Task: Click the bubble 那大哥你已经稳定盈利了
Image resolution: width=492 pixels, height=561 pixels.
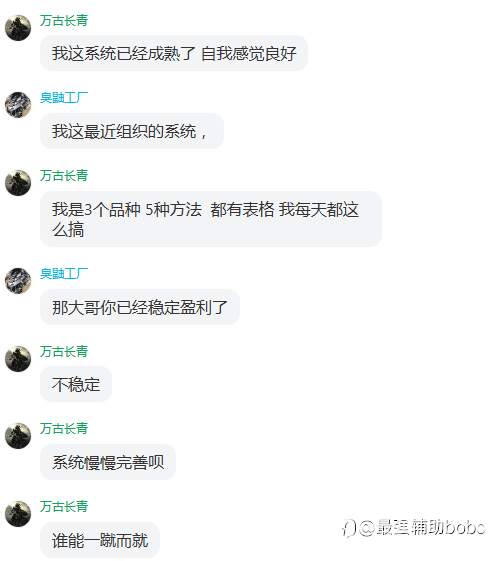Action: (140, 307)
